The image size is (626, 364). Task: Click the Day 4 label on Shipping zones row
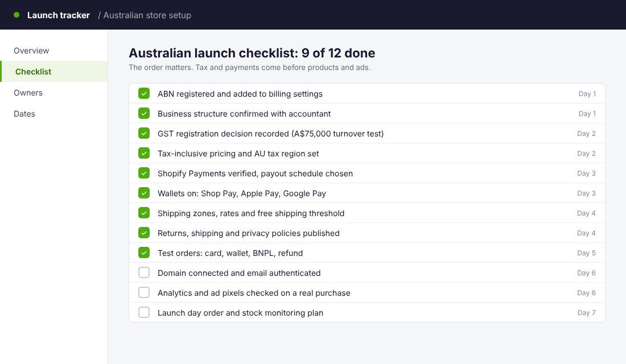click(586, 213)
